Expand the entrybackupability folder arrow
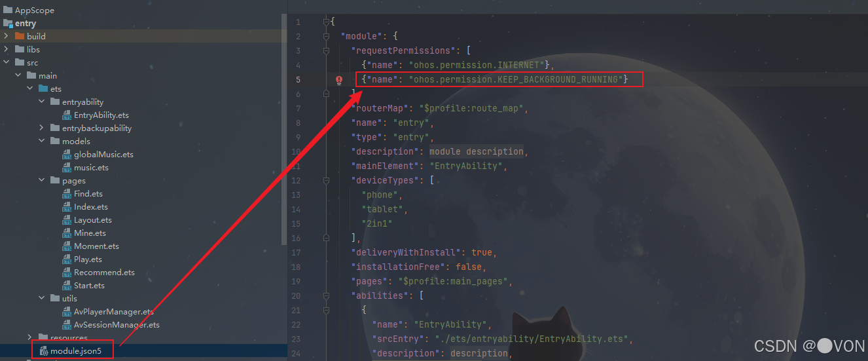 tap(41, 128)
